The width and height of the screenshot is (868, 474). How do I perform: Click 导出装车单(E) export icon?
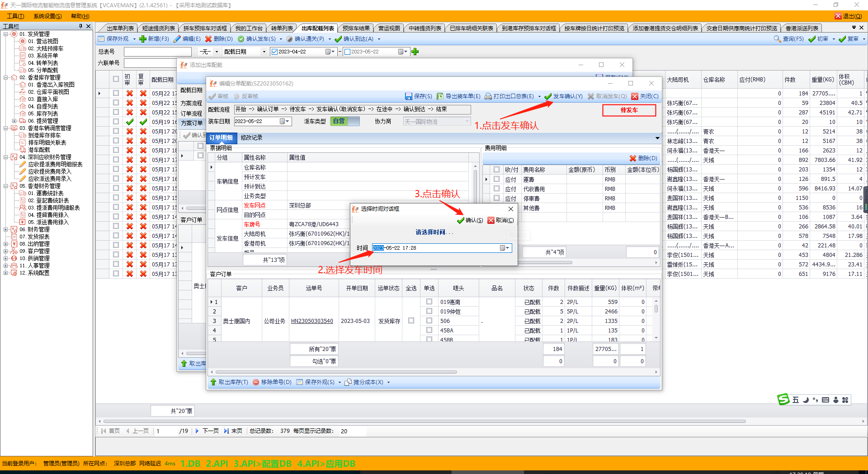[440, 96]
